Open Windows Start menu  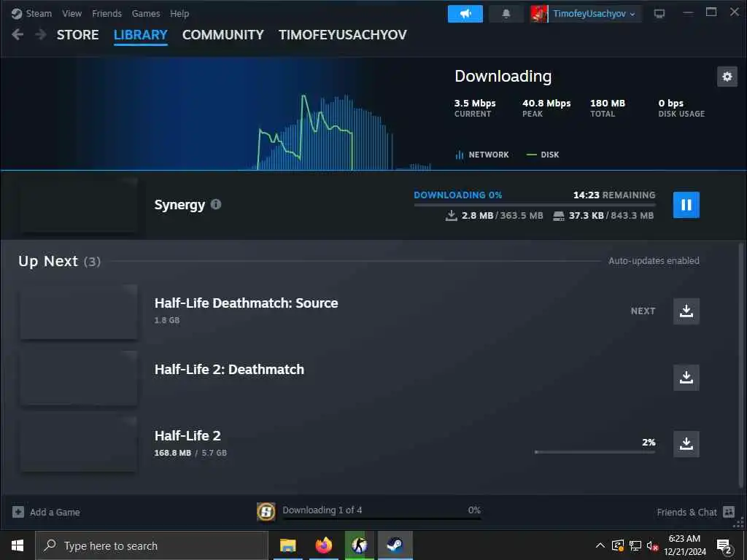(18, 545)
